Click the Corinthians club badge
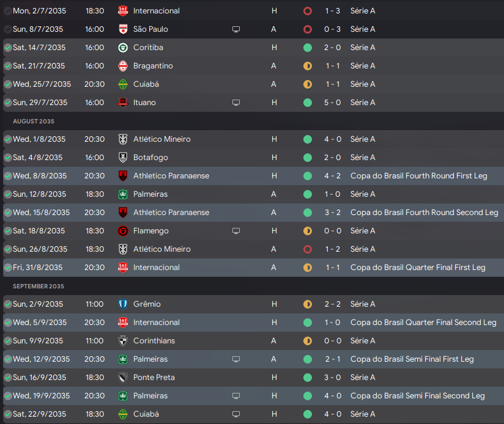The image size is (504, 424). coord(123,341)
